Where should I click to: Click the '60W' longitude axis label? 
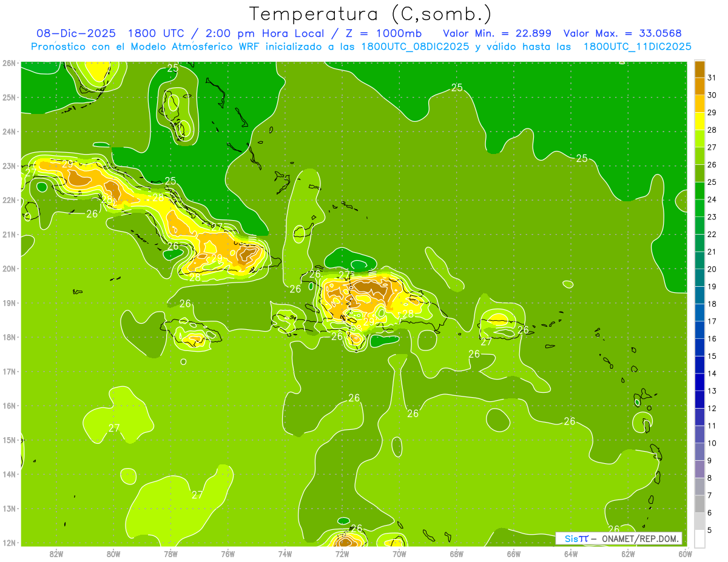[686, 554]
